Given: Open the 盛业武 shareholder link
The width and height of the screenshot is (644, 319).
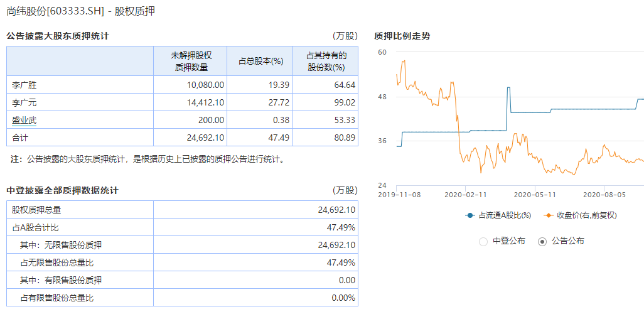Looking at the screenshot, I should pos(25,120).
